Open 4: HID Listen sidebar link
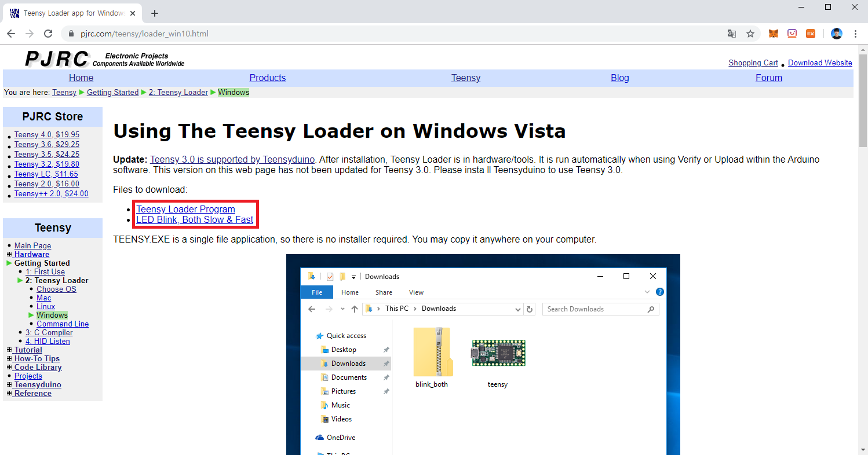 pos(48,341)
